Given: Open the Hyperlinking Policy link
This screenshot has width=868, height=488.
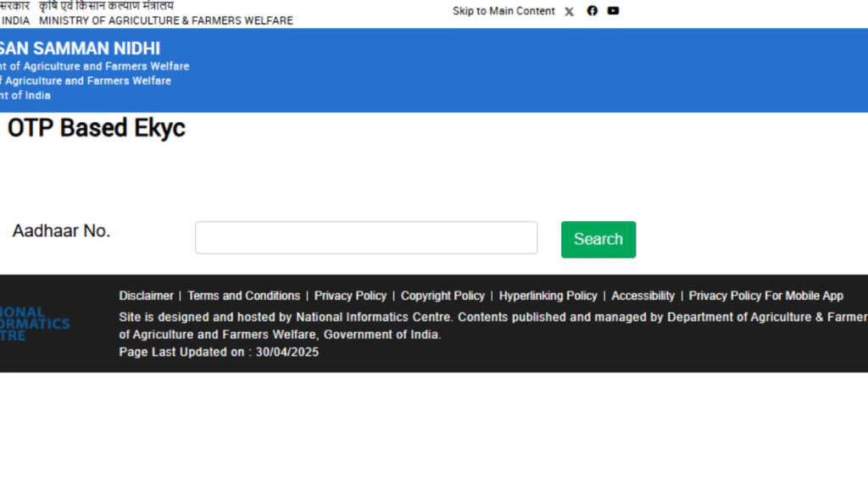Looking at the screenshot, I should (x=548, y=296).
